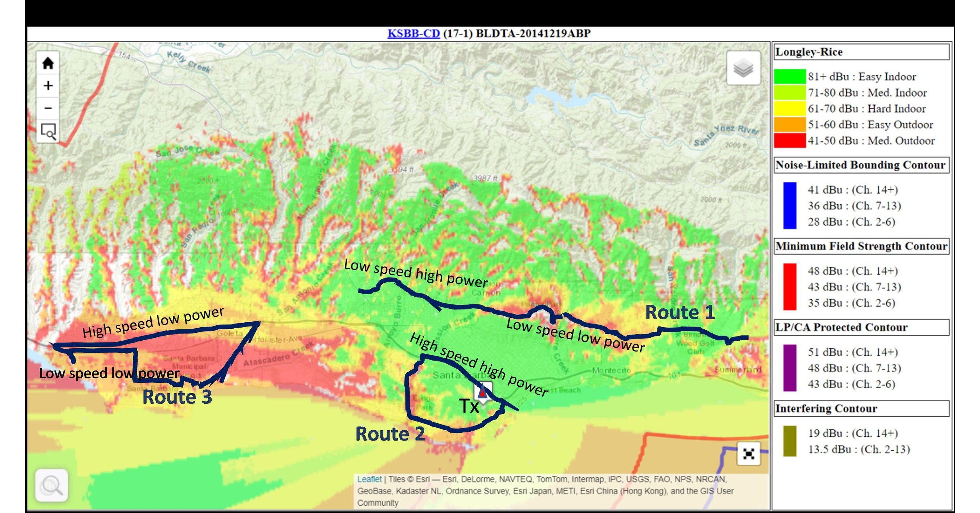Click the bright green 81+ dBu swatch
The image size is (980, 513).
click(x=790, y=77)
